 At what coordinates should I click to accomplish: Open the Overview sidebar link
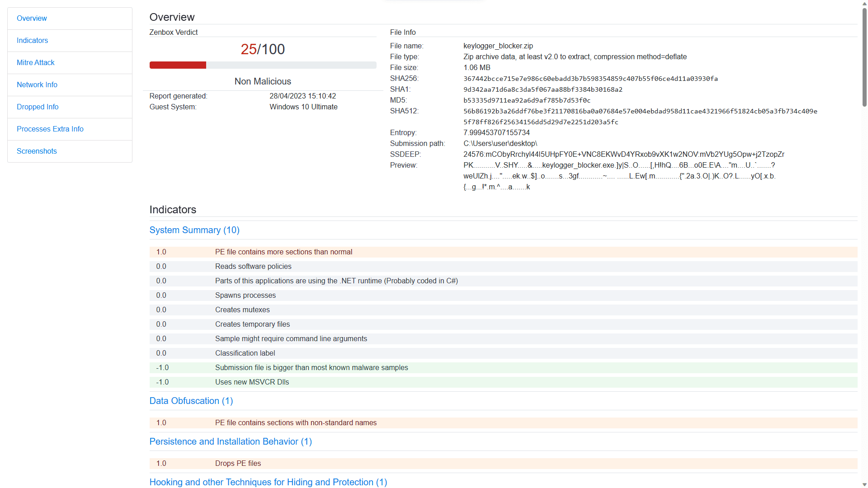(x=32, y=19)
